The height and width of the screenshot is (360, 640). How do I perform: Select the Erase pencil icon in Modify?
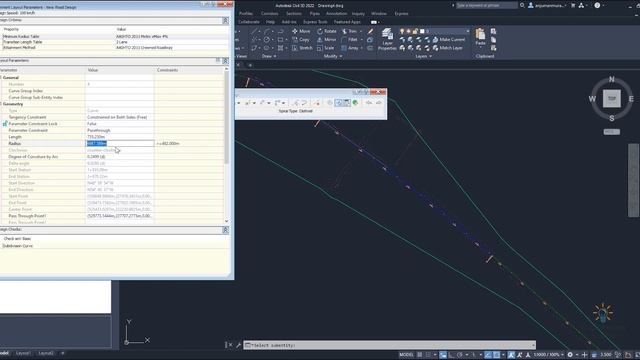[x=370, y=31]
